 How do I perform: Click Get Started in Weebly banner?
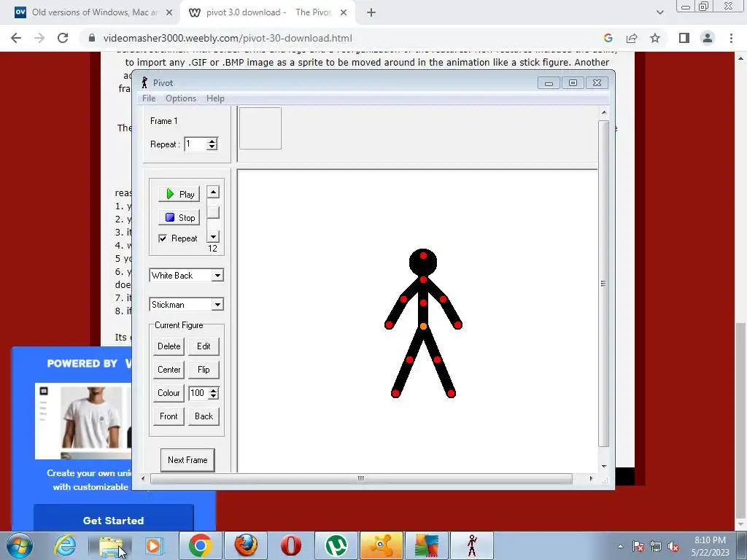point(113,521)
